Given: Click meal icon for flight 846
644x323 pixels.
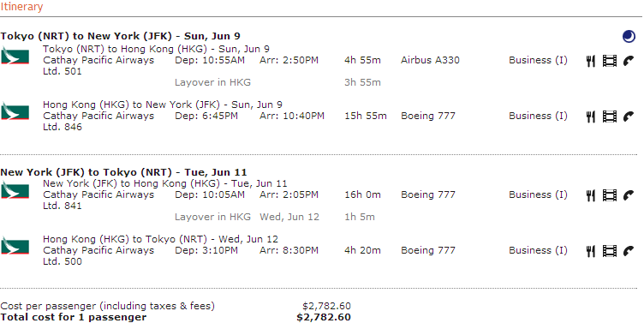Looking at the screenshot, I should coord(590,117).
